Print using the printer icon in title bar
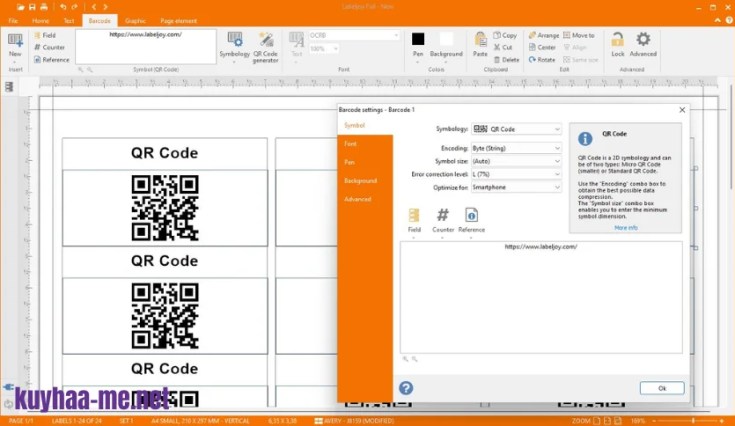Image resolution: width=735 pixels, height=426 pixels. click(44, 7)
